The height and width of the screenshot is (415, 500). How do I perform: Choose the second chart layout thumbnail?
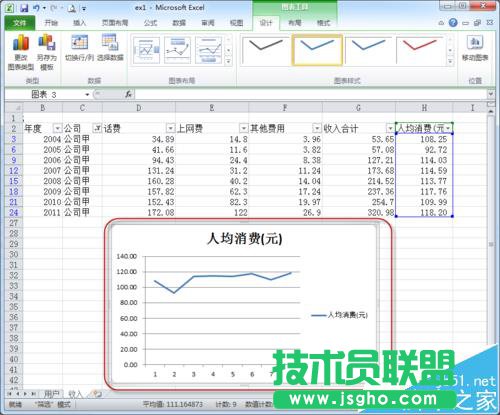point(177,50)
